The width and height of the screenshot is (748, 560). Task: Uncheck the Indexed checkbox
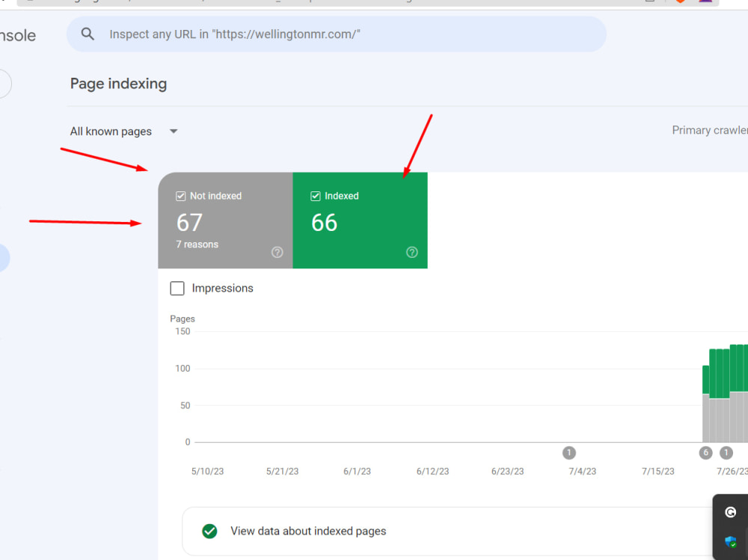point(316,196)
